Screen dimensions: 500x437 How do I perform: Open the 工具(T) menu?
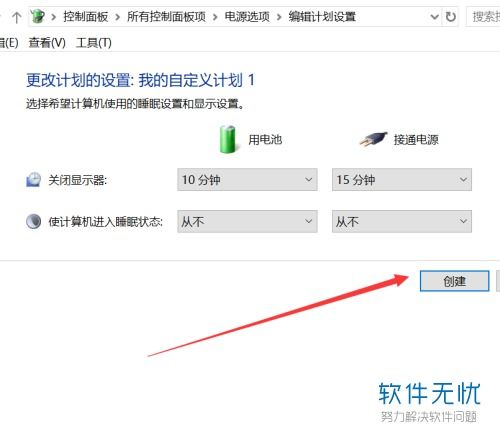tap(94, 42)
